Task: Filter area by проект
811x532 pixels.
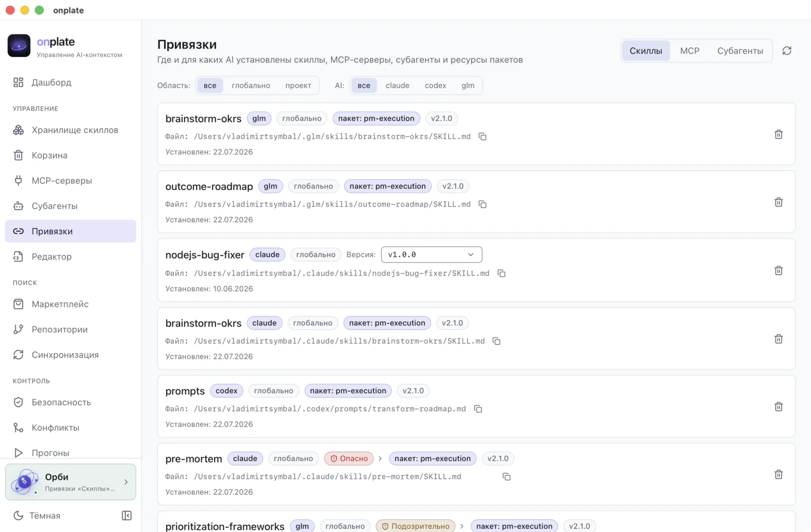Action: click(298, 86)
